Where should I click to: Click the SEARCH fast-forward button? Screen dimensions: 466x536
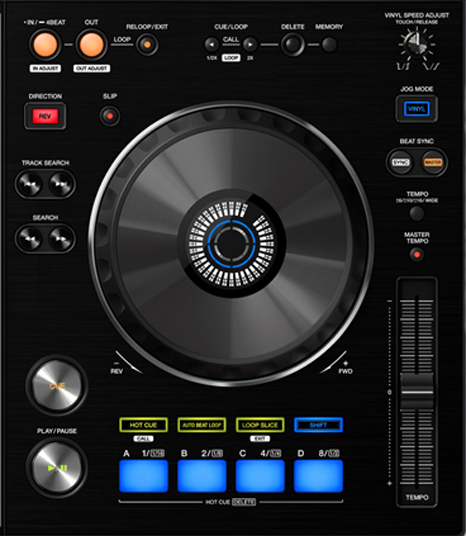[61, 238]
